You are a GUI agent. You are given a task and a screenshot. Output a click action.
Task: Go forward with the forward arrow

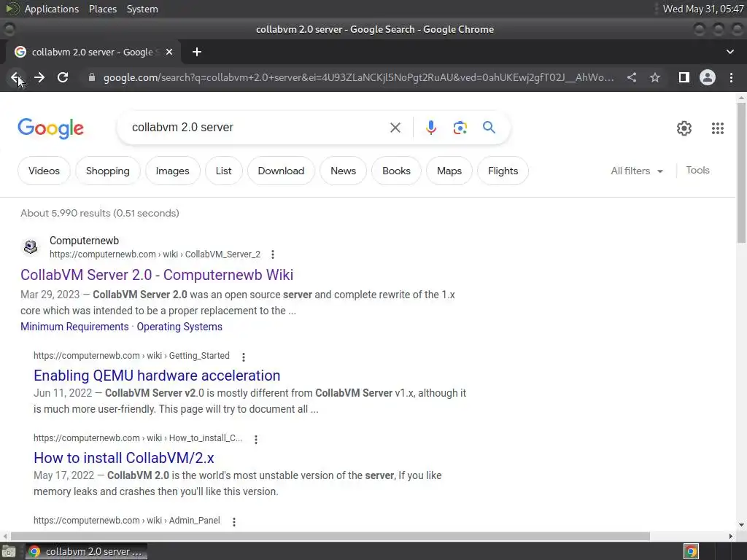pyautogui.click(x=39, y=77)
